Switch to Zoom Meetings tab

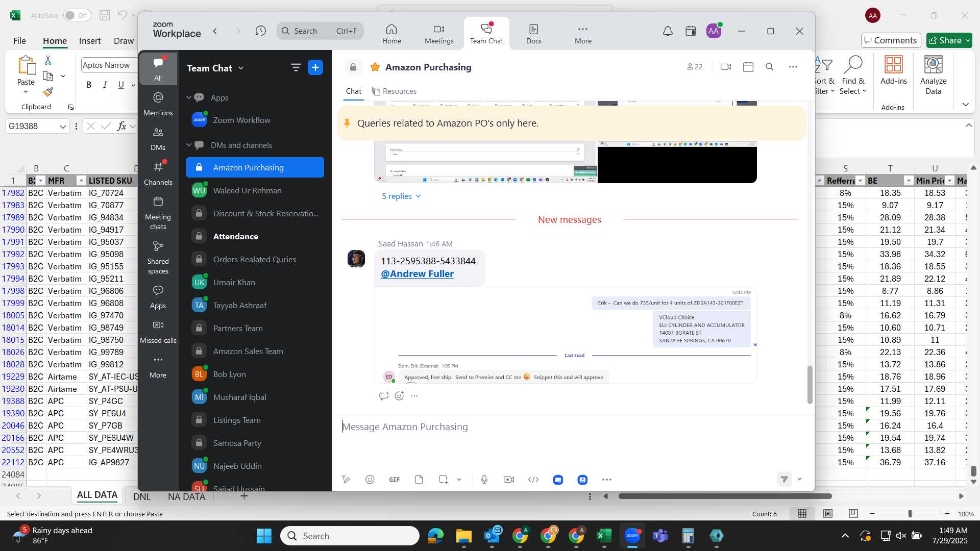point(439,34)
